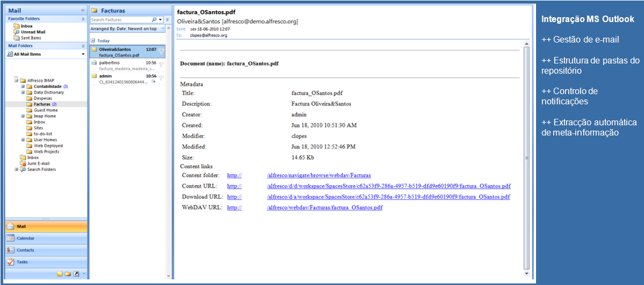
Task: Open the Folder List icon
Action: tap(68, 274)
